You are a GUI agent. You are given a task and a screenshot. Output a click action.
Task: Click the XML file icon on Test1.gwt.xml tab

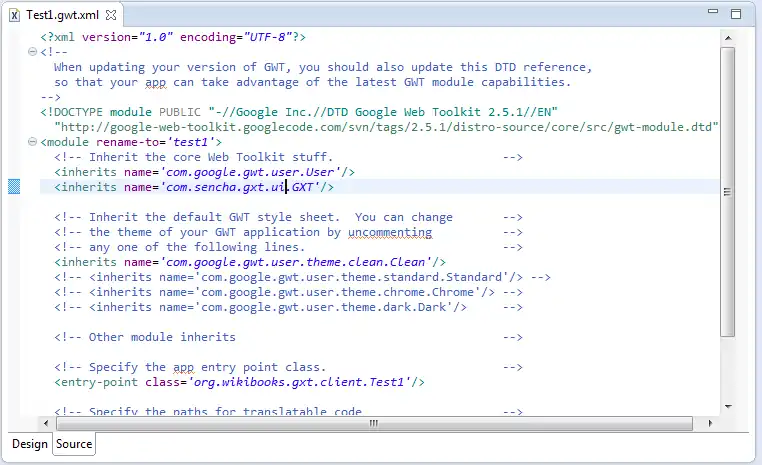[14, 15]
